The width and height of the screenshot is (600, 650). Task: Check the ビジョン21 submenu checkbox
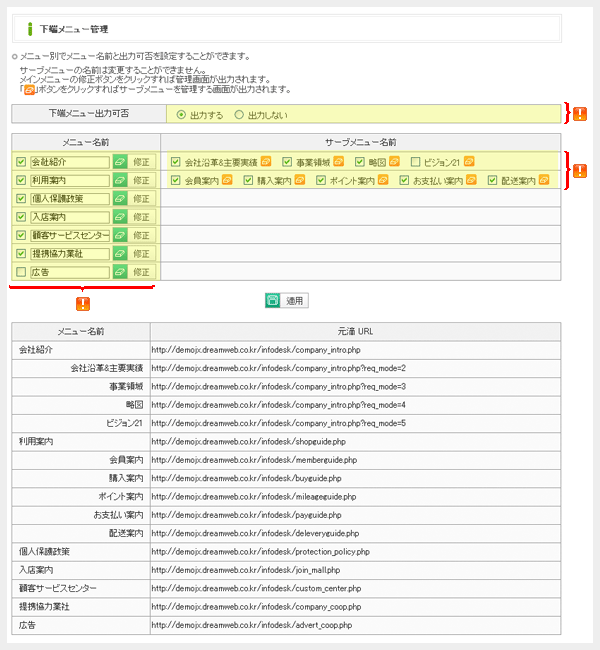pos(416,161)
